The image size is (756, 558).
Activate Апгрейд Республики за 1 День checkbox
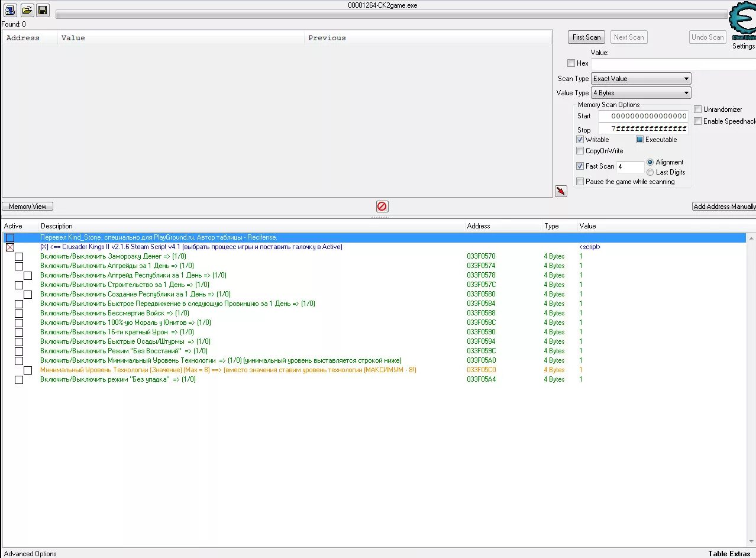click(28, 276)
